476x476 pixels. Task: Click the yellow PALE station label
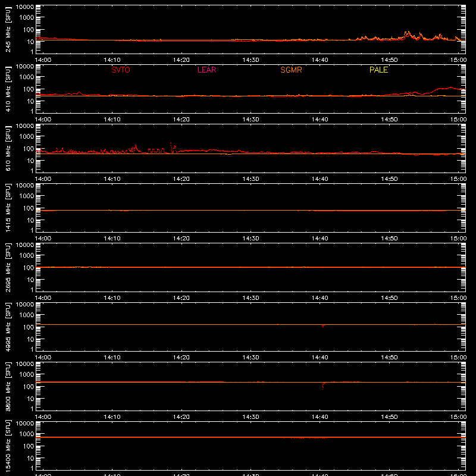[378, 70]
